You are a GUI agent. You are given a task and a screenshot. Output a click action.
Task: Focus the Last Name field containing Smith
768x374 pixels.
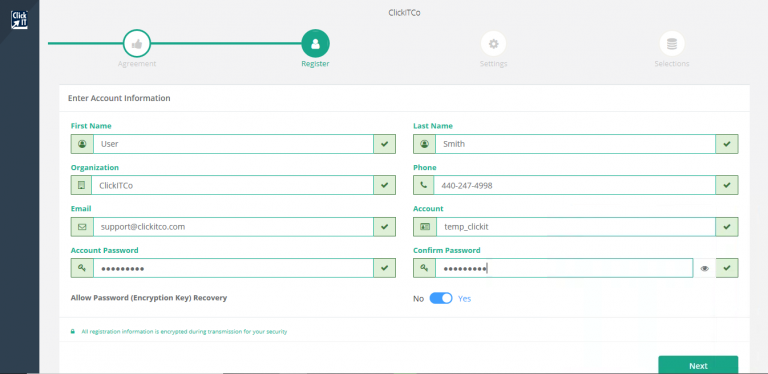click(576, 144)
